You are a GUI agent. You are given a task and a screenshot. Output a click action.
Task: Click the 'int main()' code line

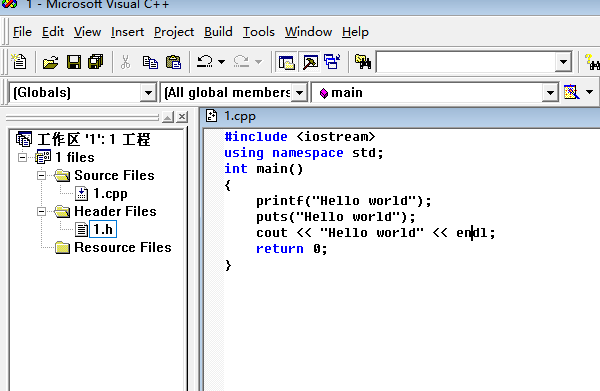(264, 169)
